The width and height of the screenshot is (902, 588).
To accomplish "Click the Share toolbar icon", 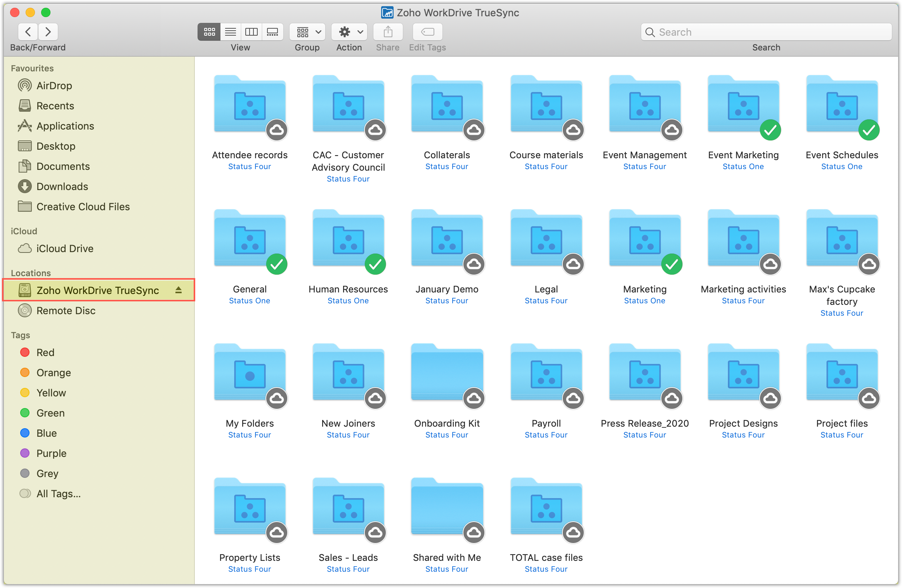I will pyautogui.click(x=388, y=32).
